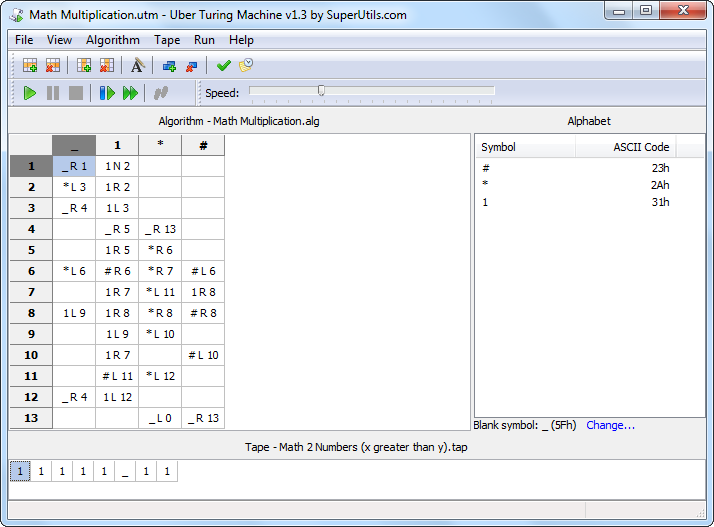Click the '_' column header in algorithm table
This screenshot has width=714, height=527.
point(74,145)
